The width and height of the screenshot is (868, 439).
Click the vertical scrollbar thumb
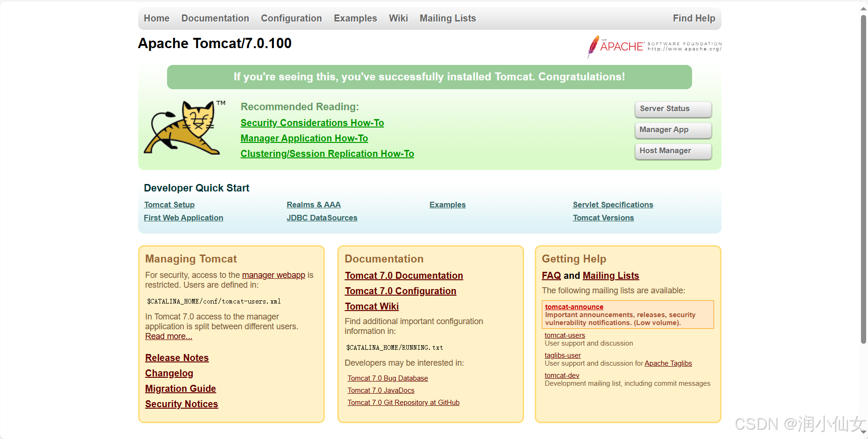pyautogui.click(x=863, y=180)
